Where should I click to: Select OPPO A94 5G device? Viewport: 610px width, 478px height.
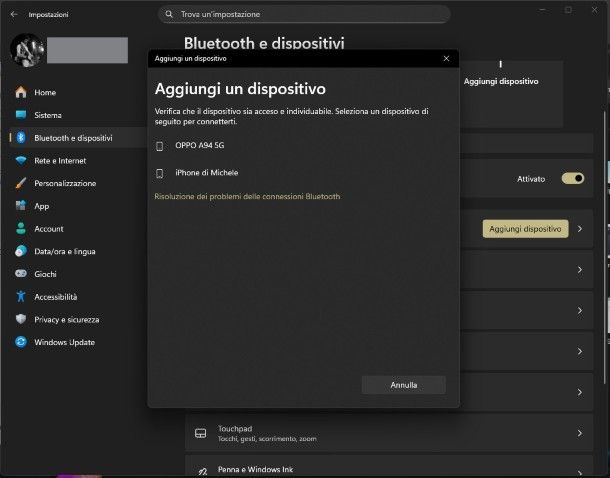coord(303,145)
